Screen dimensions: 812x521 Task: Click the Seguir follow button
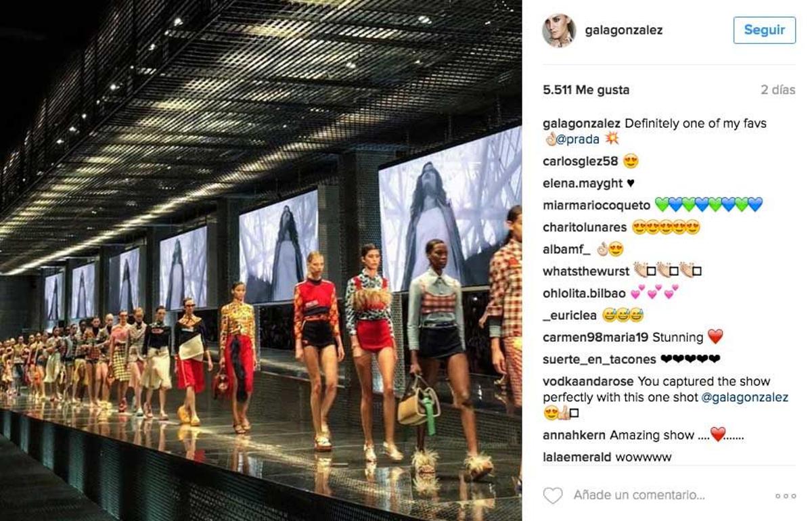tap(764, 30)
